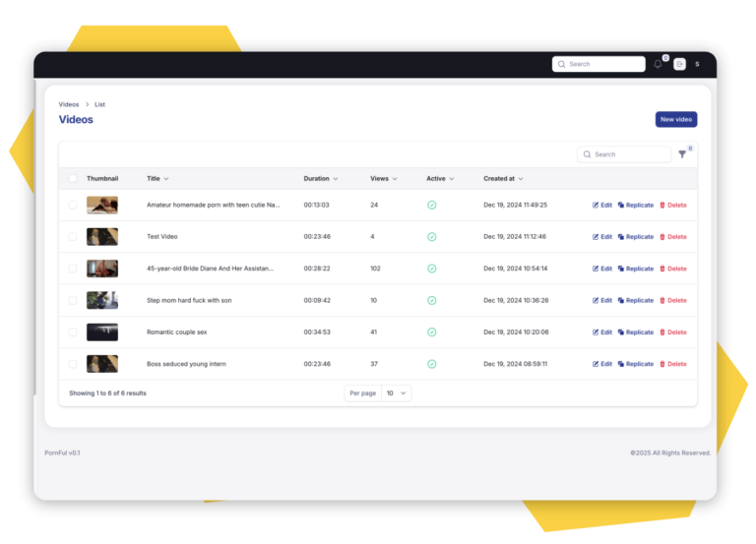The width and height of the screenshot is (756, 544).
Task: Tick checkbox for row with 24 views
Action: click(x=73, y=205)
